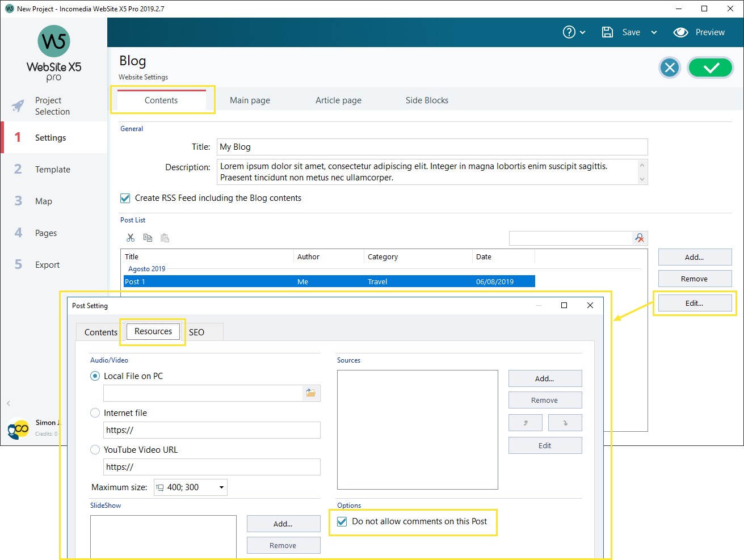Uncheck Create RSS Feed including Blog contents
The width and height of the screenshot is (744, 560).
pyautogui.click(x=125, y=198)
